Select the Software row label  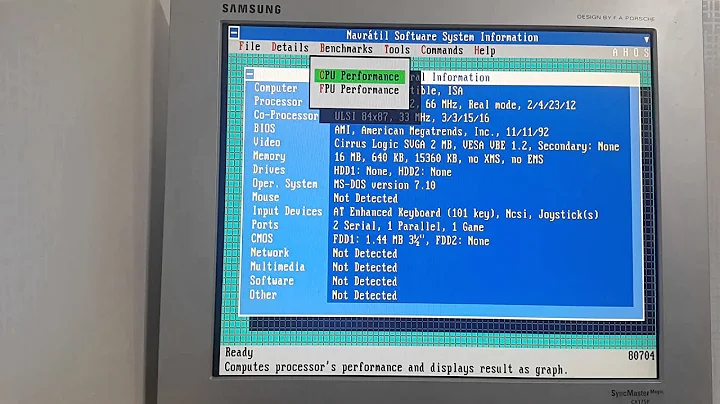[x=272, y=281]
